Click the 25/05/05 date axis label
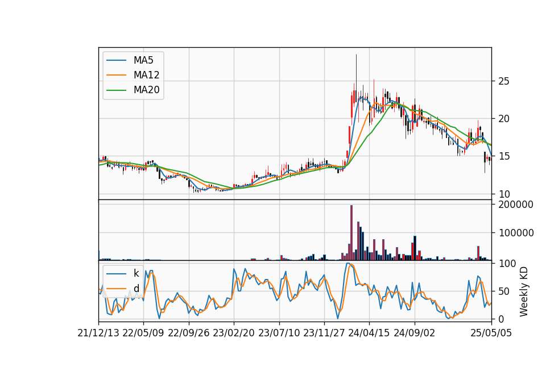 point(491,333)
